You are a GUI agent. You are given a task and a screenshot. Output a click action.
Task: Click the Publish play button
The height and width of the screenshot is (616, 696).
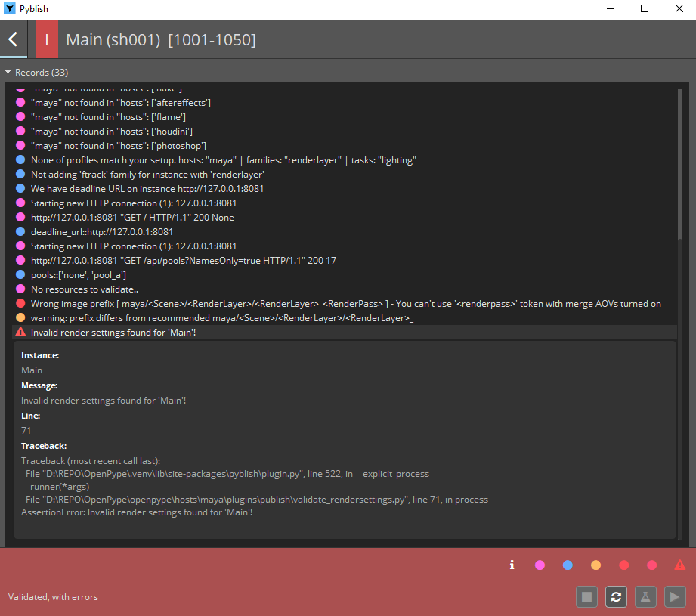[x=675, y=596]
